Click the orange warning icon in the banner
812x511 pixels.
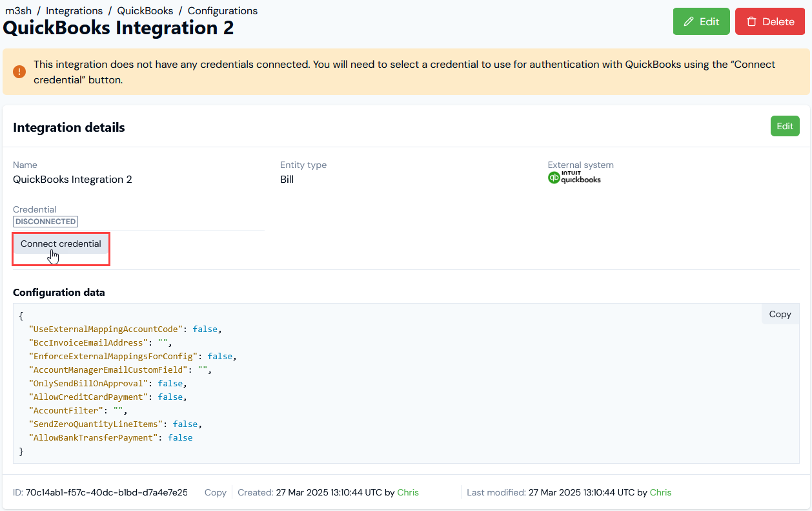coord(19,71)
